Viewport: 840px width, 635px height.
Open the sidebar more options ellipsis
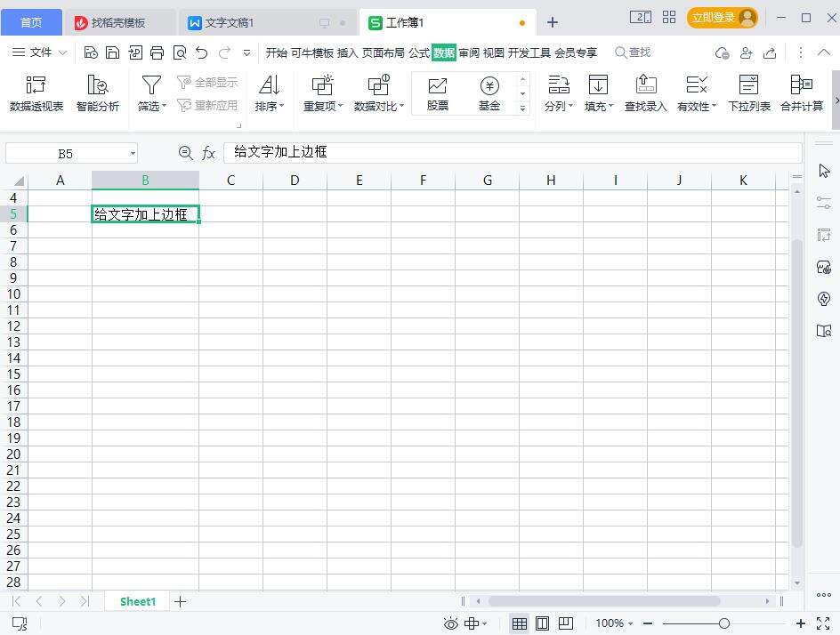824,595
